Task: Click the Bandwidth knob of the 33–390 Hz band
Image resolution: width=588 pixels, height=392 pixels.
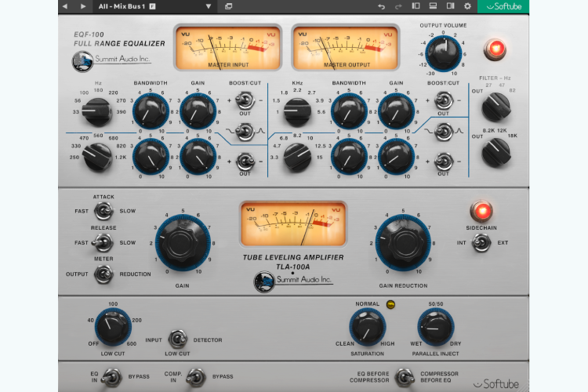Action: click(151, 111)
